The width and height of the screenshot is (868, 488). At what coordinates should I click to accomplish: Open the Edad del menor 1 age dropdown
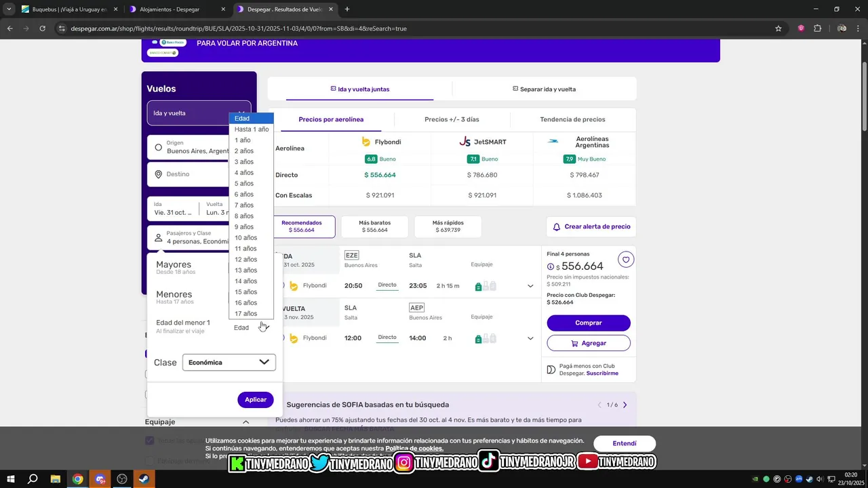coord(251,327)
